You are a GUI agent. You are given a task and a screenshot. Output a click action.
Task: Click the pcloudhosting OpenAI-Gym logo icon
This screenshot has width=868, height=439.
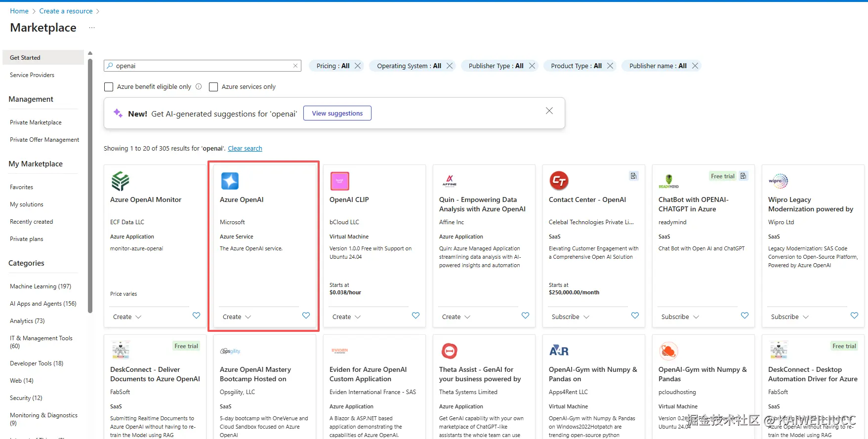[668, 351]
